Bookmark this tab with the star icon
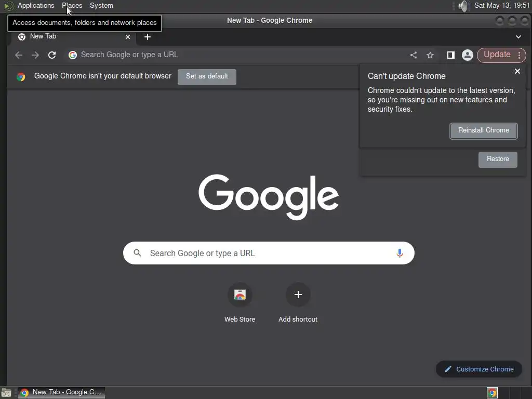This screenshot has width=532, height=399. pos(430,55)
